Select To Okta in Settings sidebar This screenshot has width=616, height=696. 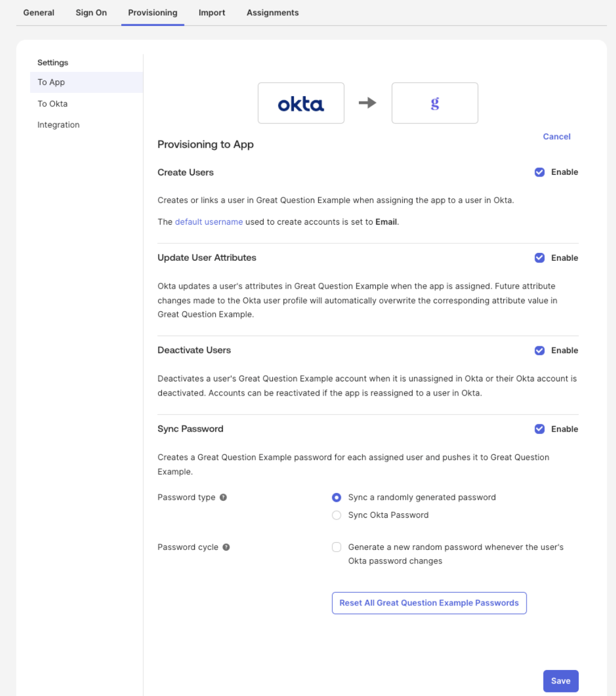(x=53, y=104)
